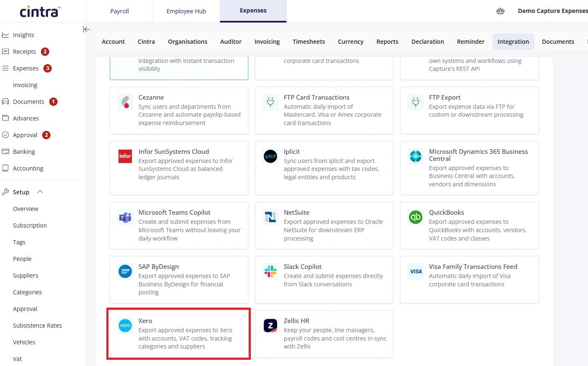Click the Receipts badge showing 2
Viewport: 588px width, 366px height.
(x=45, y=52)
